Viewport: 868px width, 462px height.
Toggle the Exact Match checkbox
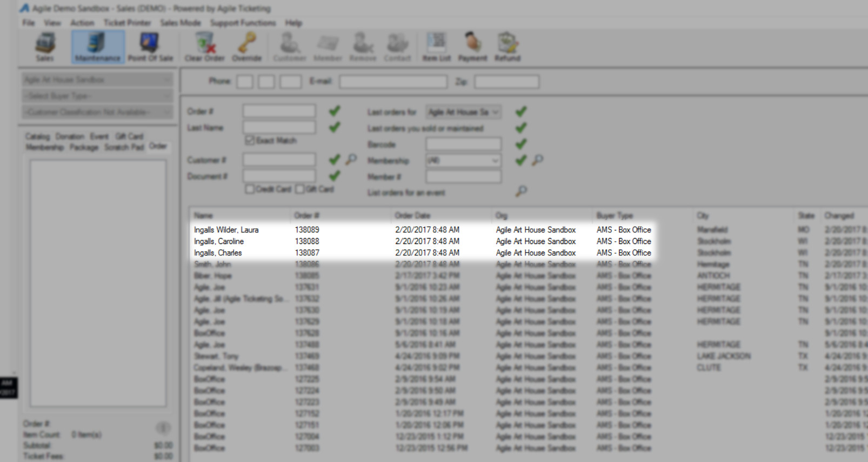[250, 141]
